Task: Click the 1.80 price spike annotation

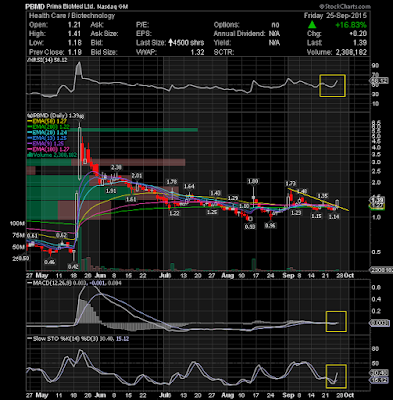Action: tap(253, 181)
